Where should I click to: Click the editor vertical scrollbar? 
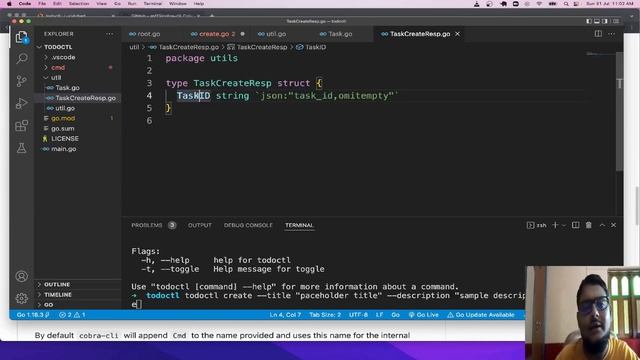620,111
